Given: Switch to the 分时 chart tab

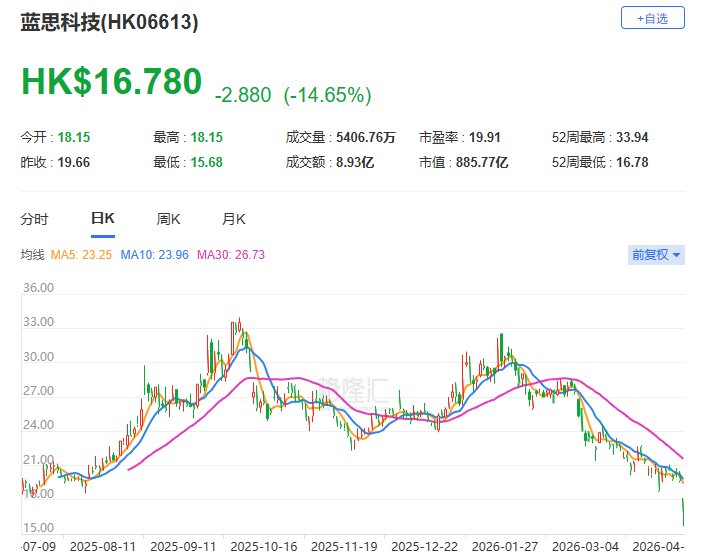Looking at the screenshot, I should coord(34,219).
